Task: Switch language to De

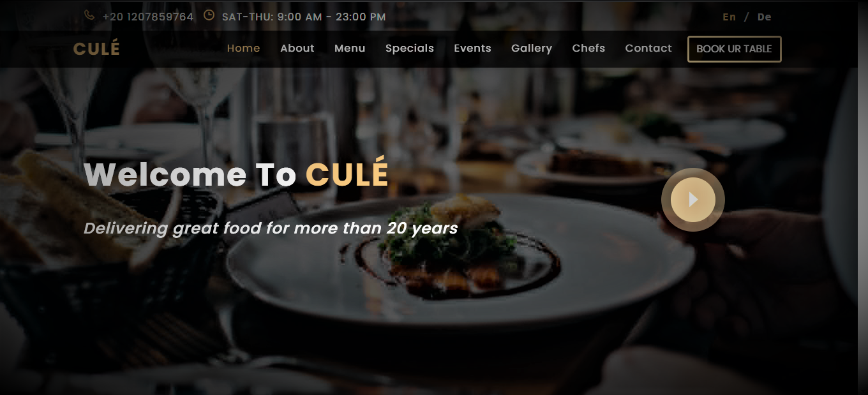Action: pyautogui.click(x=765, y=17)
